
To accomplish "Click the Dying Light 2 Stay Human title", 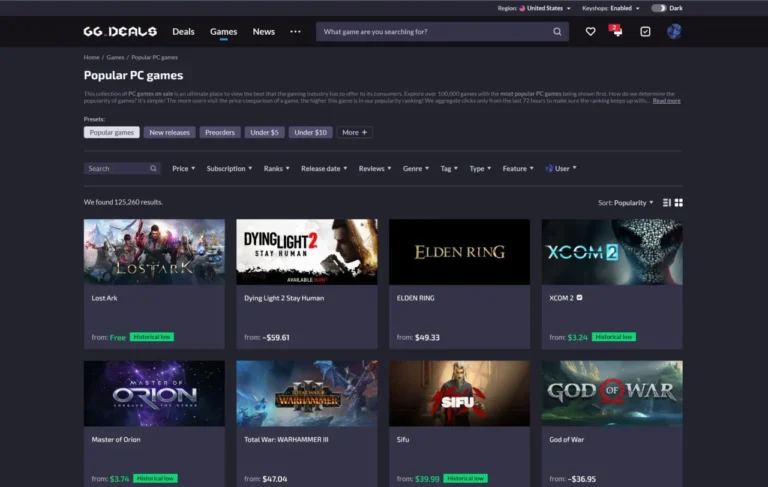I will pos(284,298).
